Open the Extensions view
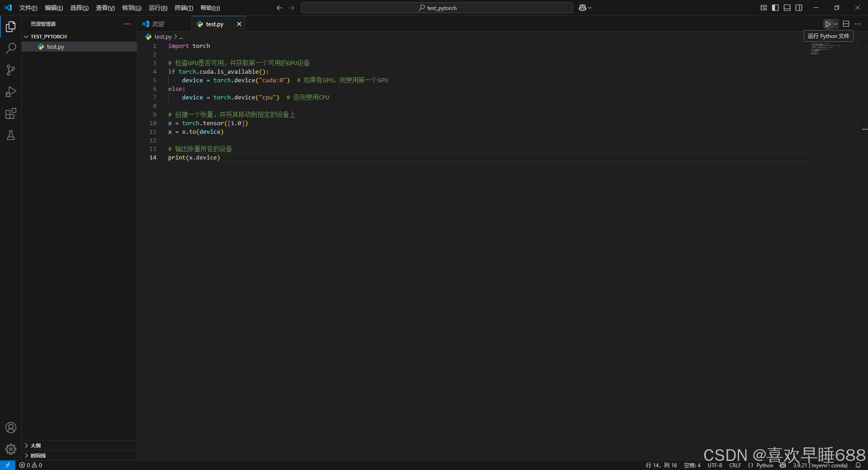Image resolution: width=868 pixels, height=470 pixels. [11, 113]
